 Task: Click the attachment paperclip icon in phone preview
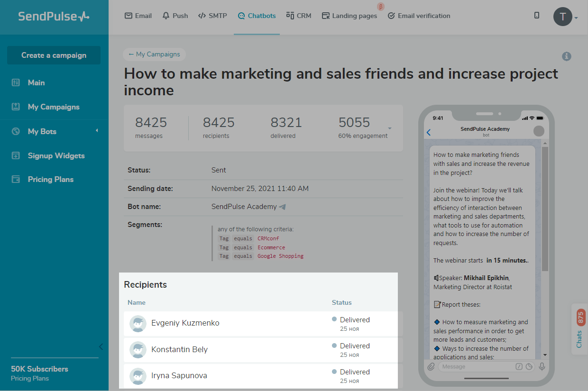[x=431, y=366]
